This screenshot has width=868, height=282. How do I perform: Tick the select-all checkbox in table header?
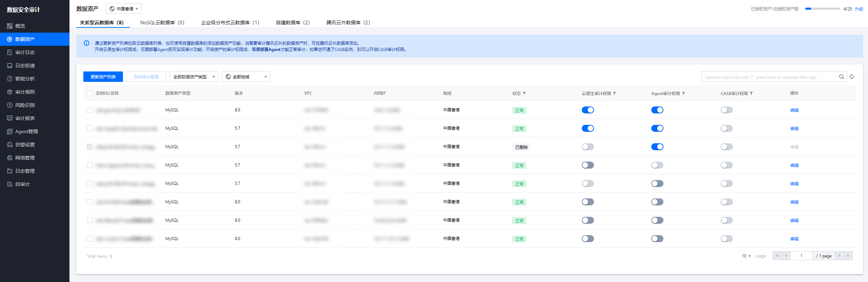pos(90,93)
